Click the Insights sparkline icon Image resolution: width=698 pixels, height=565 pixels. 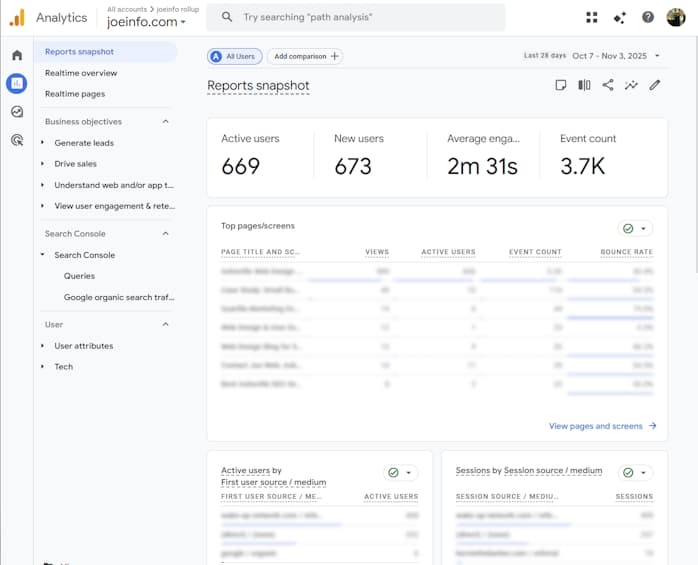(x=631, y=86)
